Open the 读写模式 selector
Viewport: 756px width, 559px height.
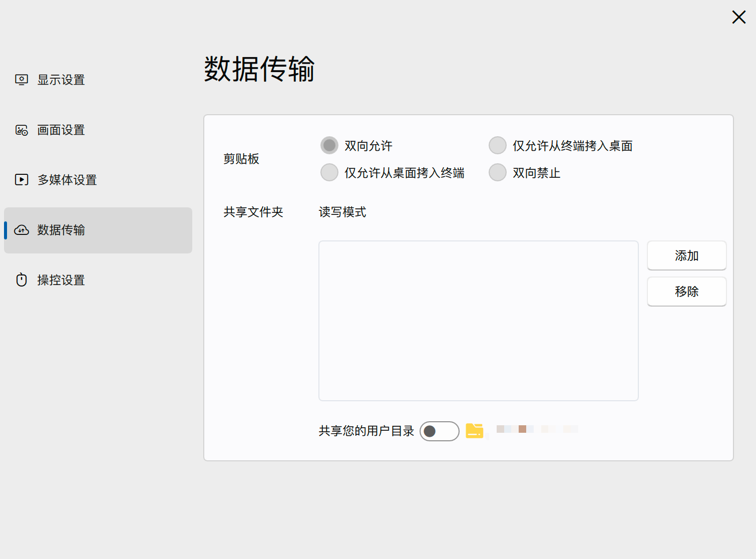342,212
